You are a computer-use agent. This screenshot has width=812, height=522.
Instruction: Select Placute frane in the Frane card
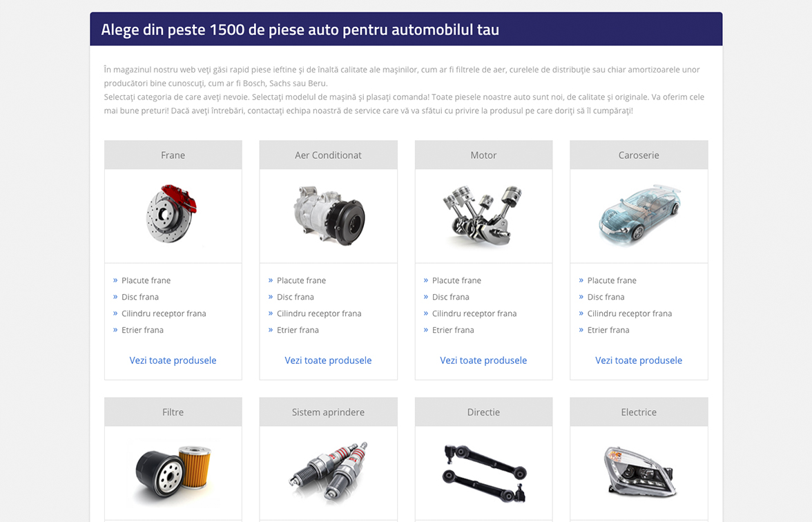tap(146, 280)
